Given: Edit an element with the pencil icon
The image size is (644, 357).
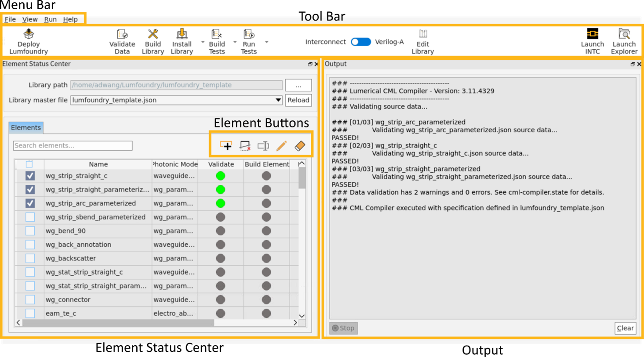Looking at the screenshot, I should pos(281,145).
